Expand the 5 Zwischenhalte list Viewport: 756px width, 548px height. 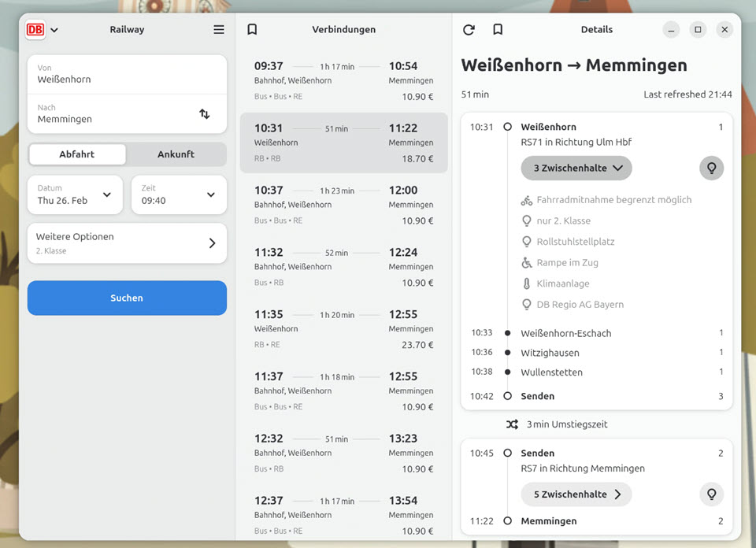point(576,494)
